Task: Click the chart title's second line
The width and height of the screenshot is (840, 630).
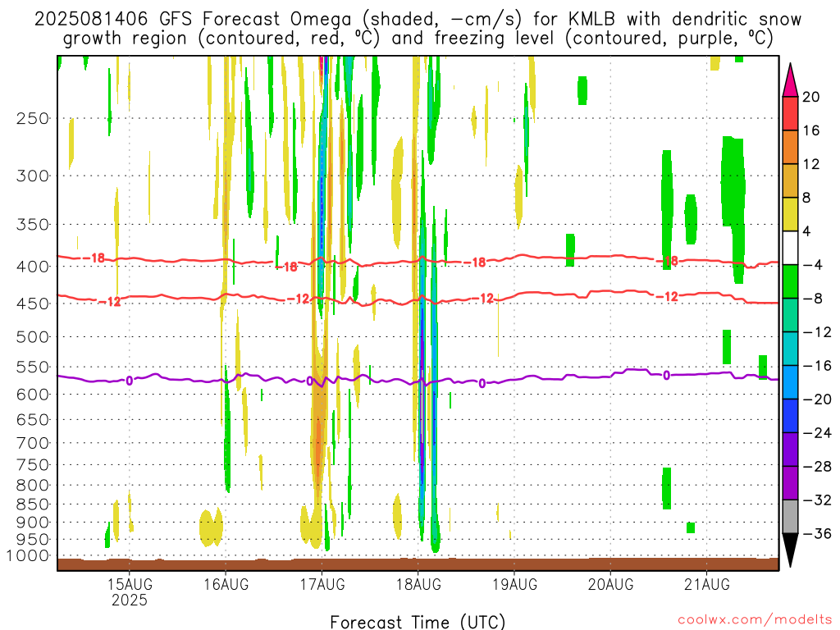Action: tap(418, 39)
